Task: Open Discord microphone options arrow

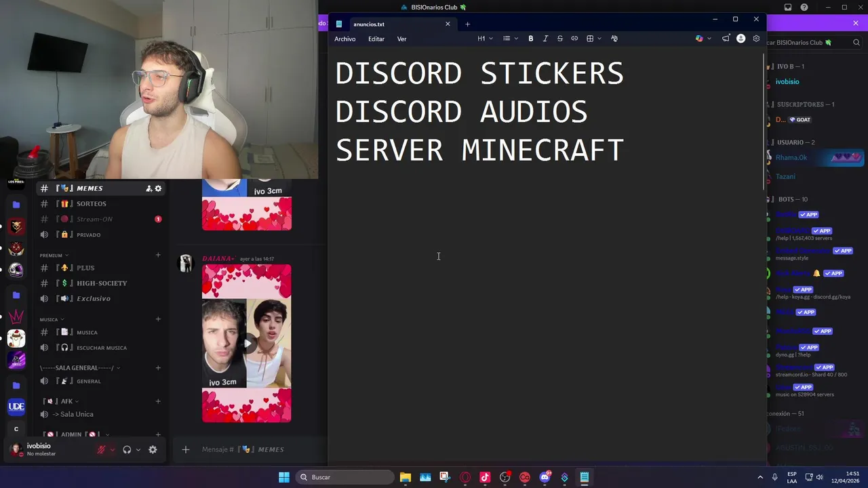Action: [112, 449]
